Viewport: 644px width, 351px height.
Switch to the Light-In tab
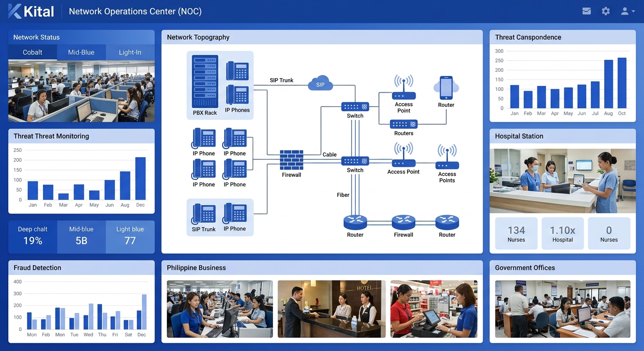(x=130, y=52)
